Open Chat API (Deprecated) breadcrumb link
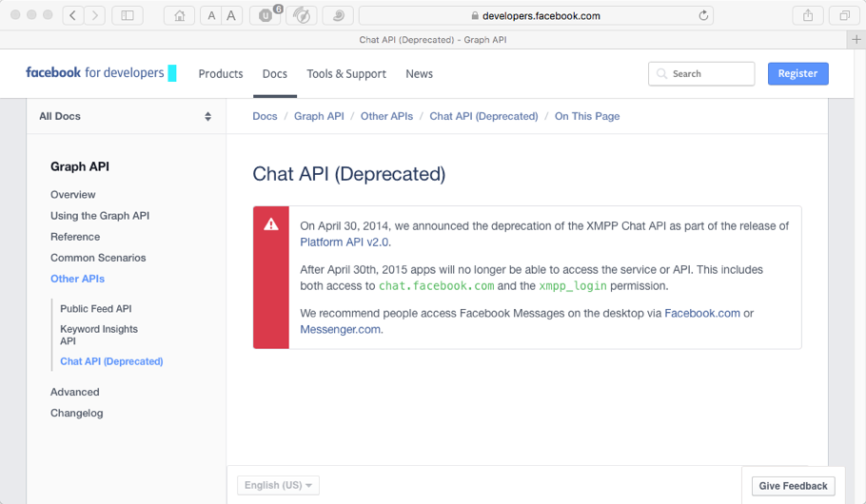The width and height of the screenshot is (866, 504). tap(483, 116)
